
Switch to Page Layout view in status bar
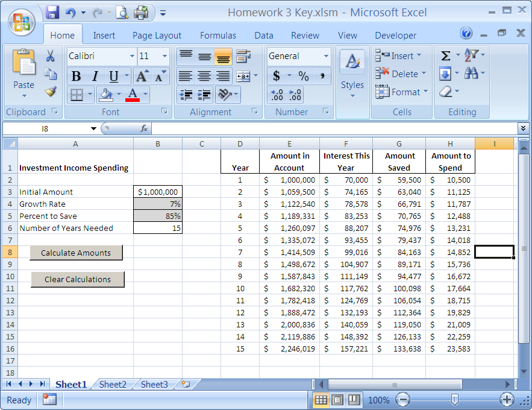[x=337, y=400]
